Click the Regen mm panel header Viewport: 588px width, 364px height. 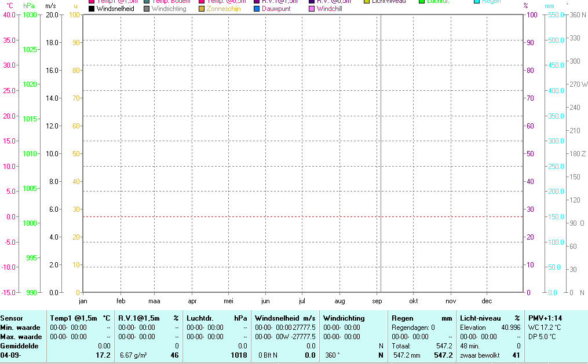pyautogui.click(x=422, y=318)
